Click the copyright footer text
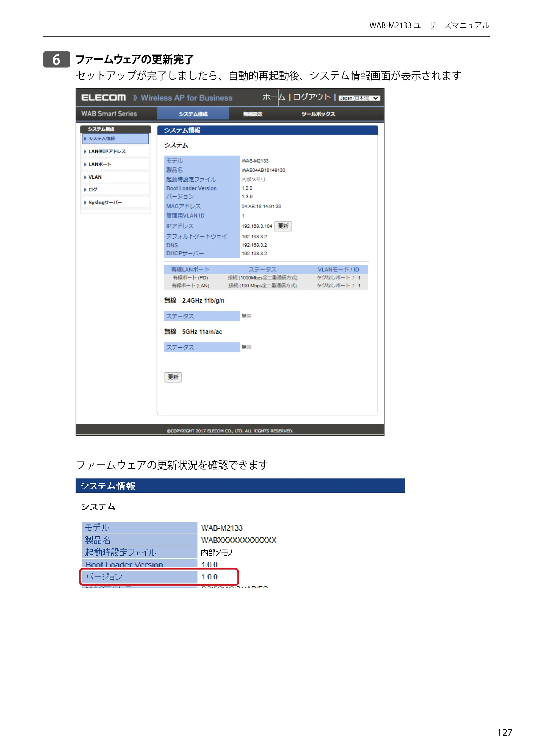 tap(230, 431)
